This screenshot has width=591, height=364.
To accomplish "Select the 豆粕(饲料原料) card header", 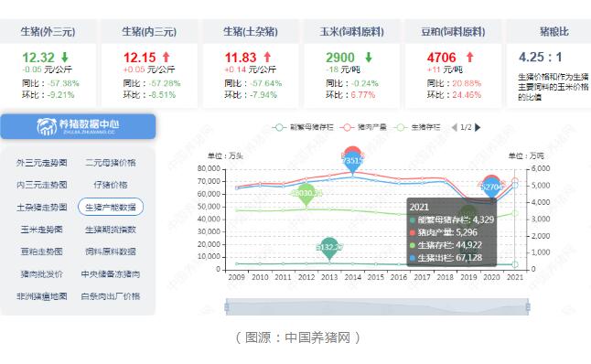I will (453, 31).
